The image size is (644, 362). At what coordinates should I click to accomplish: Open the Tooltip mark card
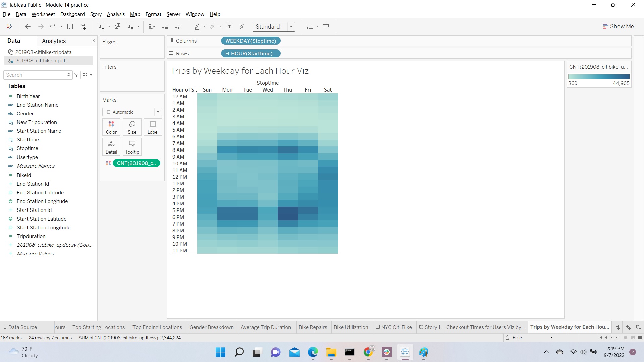click(x=132, y=147)
